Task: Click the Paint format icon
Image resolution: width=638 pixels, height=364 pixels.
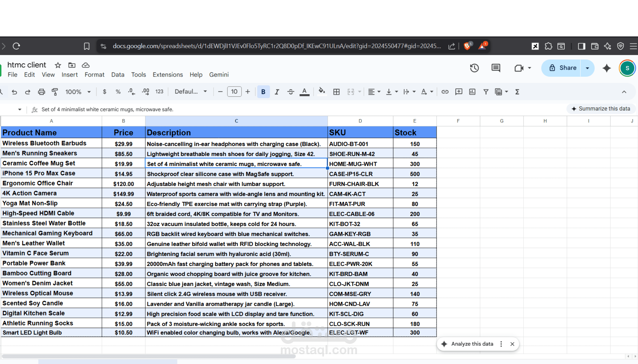Action: 54,92
